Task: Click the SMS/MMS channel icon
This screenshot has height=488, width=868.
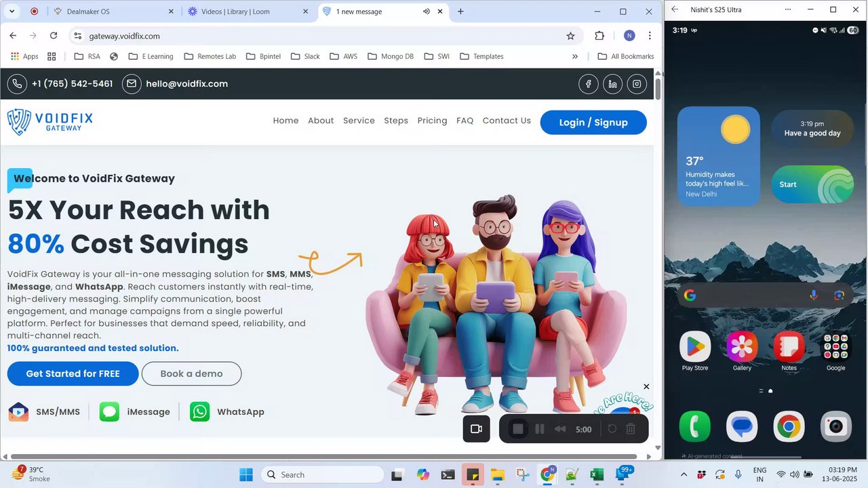Action: click(18, 411)
